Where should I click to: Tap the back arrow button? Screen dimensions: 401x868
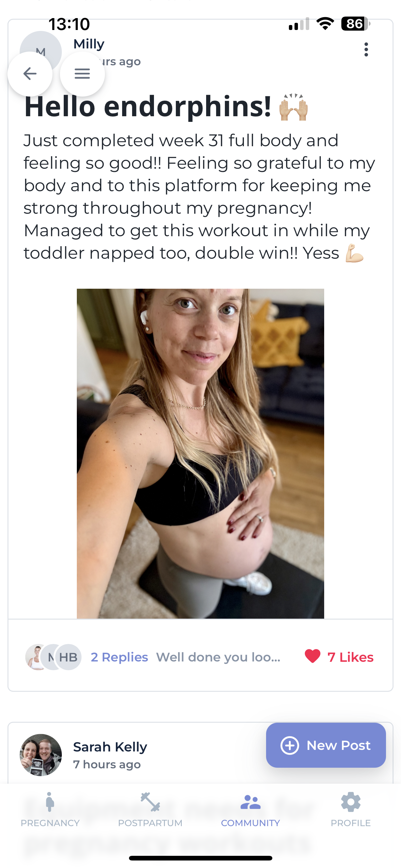(30, 73)
